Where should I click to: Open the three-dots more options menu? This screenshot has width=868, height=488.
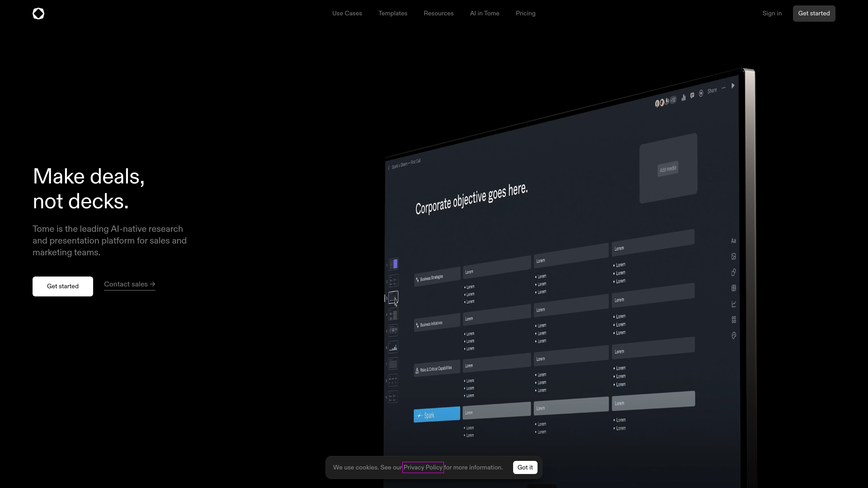tap(724, 88)
